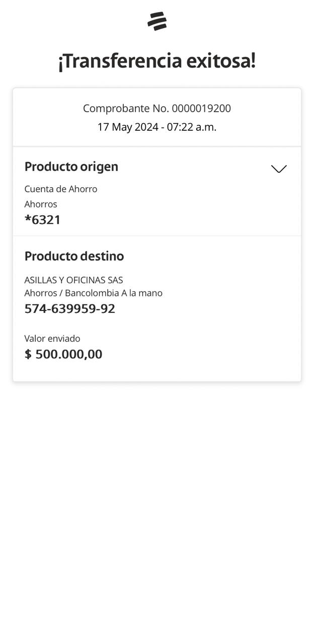
Task: Collapse the Producto origen section chevron
Action: pyautogui.click(x=279, y=169)
